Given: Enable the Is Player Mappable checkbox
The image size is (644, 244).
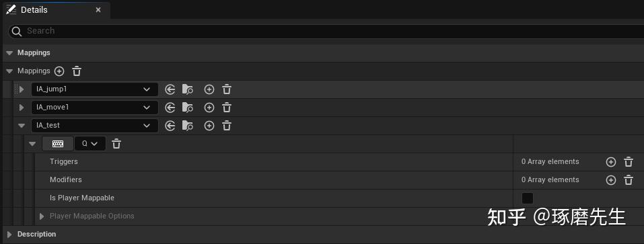Looking at the screenshot, I should click(528, 198).
